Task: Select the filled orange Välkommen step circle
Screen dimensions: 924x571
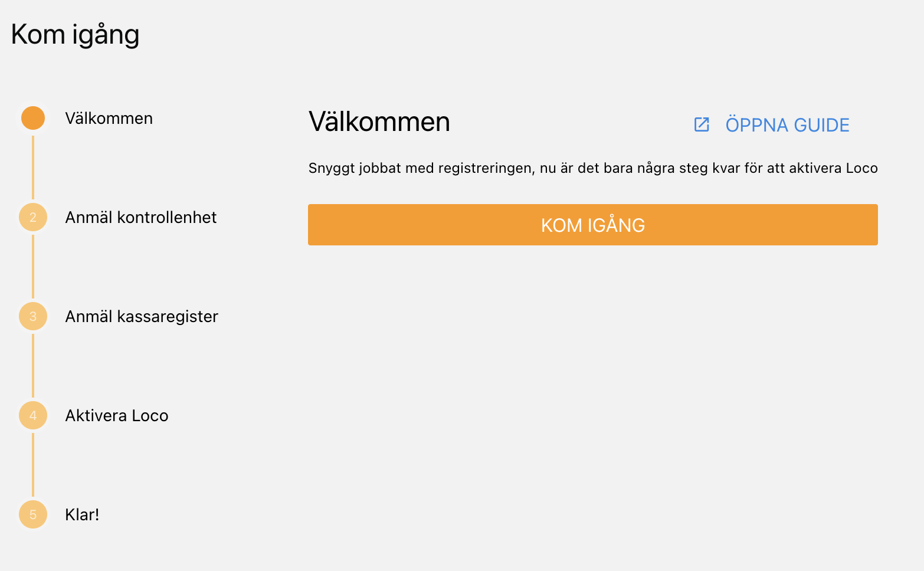Action: 33,118
